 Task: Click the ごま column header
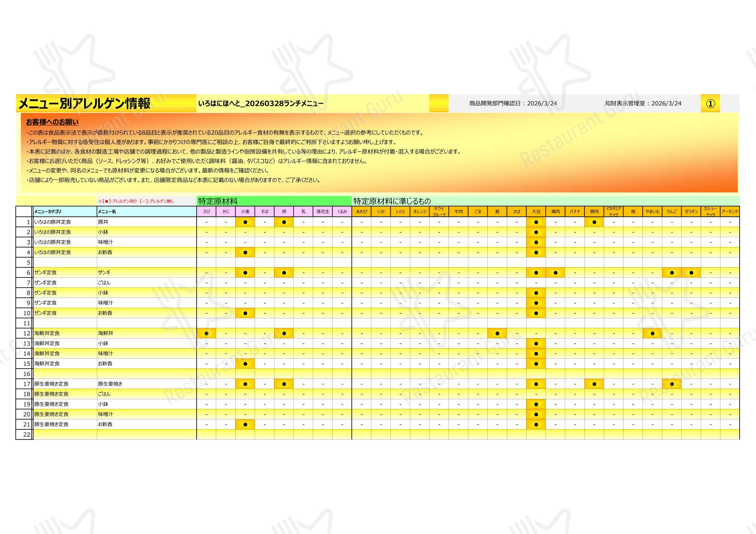click(x=478, y=212)
